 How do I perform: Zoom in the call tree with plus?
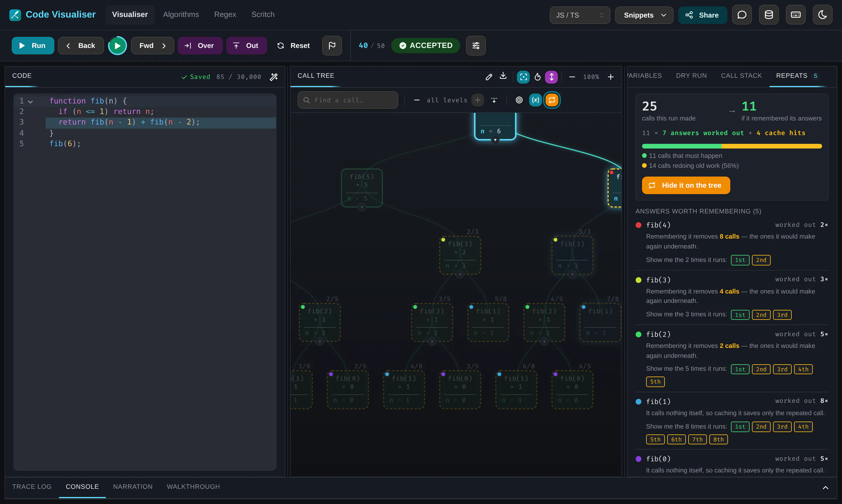(x=611, y=77)
